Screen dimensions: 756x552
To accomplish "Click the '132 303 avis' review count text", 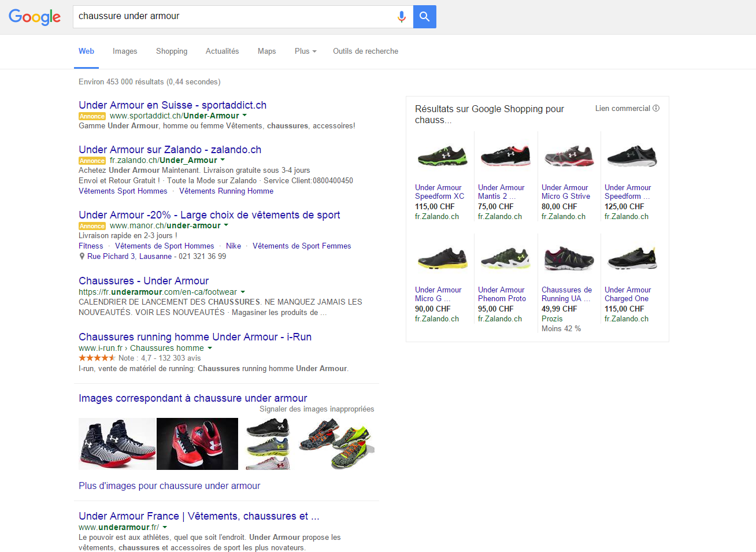I will (x=180, y=358).
